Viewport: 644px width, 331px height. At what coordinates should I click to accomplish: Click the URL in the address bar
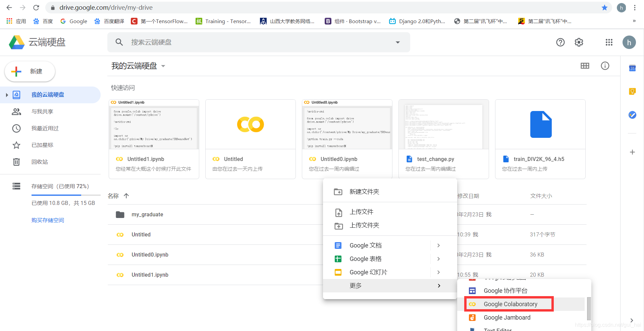[x=106, y=7]
